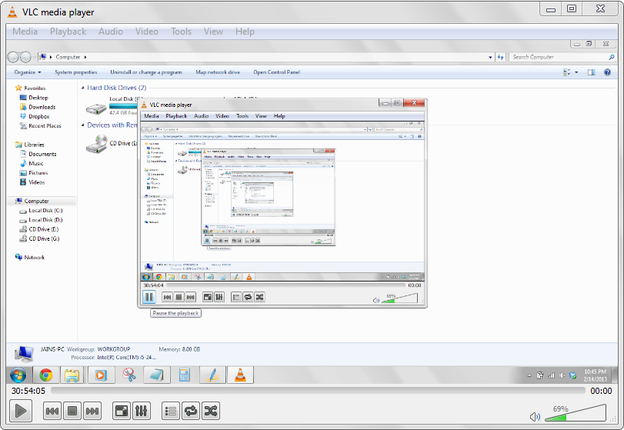Adjust the inner VLC window volume slider

400,298
